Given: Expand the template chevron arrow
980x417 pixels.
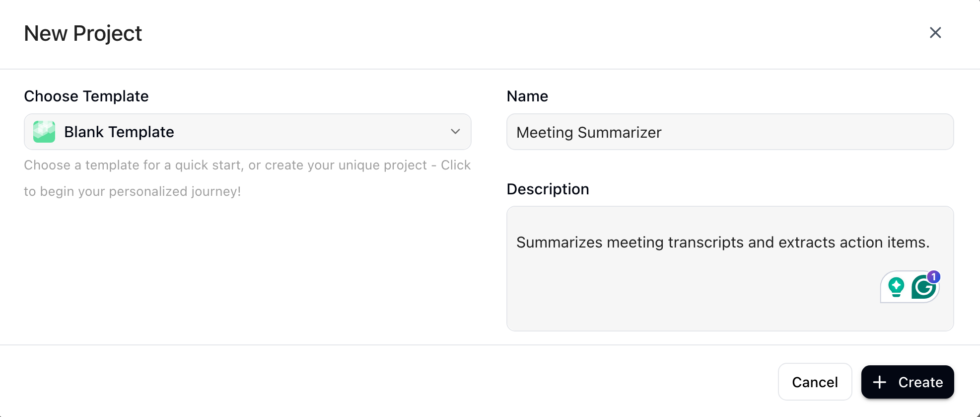Looking at the screenshot, I should click(x=455, y=132).
